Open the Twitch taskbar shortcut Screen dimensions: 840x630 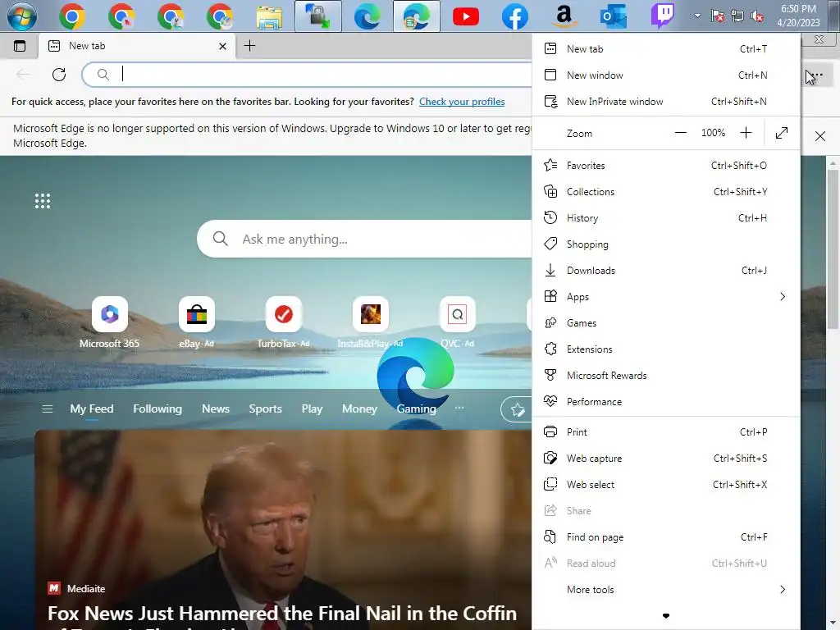(x=663, y=16)
